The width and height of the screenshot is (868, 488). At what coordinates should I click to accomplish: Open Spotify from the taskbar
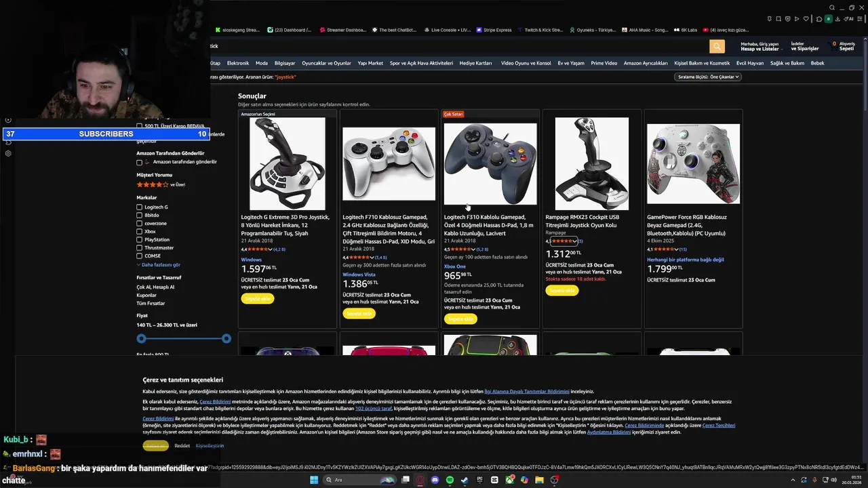(450, 480)
